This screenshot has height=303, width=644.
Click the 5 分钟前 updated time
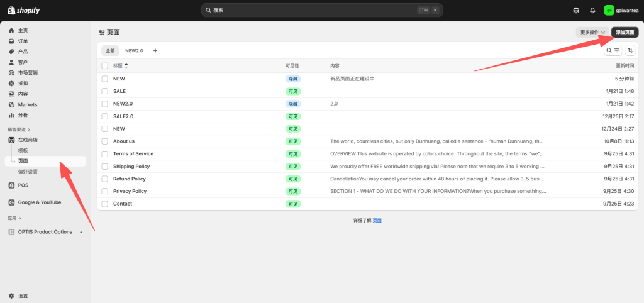tap(625, 79)
